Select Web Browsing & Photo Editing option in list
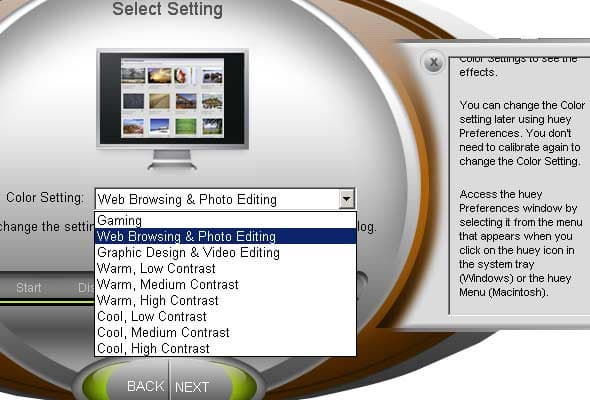 coord(225,236)
